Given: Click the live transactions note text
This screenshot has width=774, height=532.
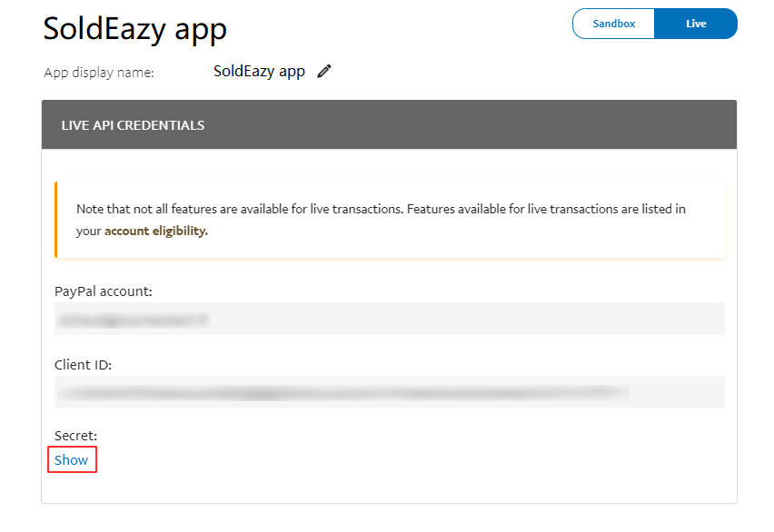Looking at the screenshot, I should (381, 220).
